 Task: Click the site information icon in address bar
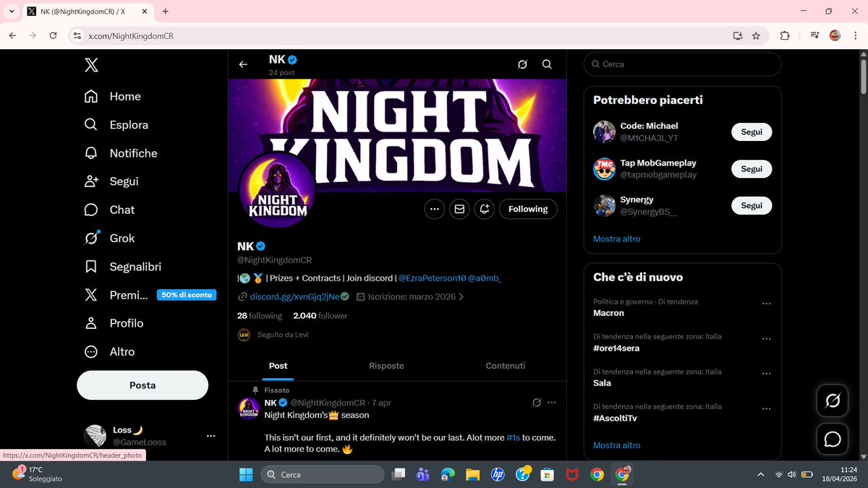click(77, 35)
